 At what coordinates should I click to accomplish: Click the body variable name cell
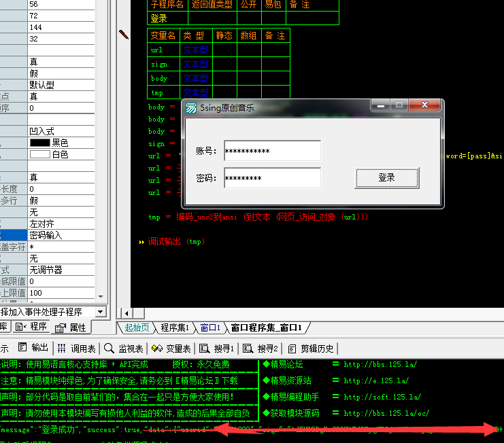coord(164,78)
